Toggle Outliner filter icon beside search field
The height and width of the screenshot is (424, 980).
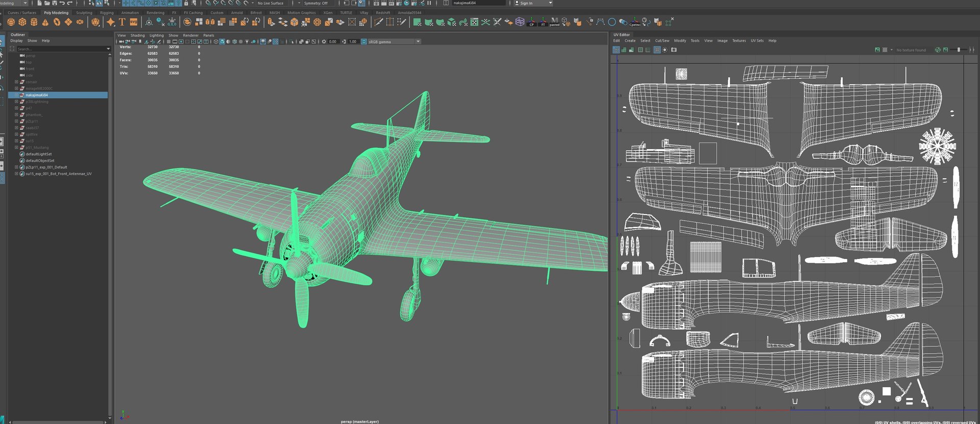point(12,49)
